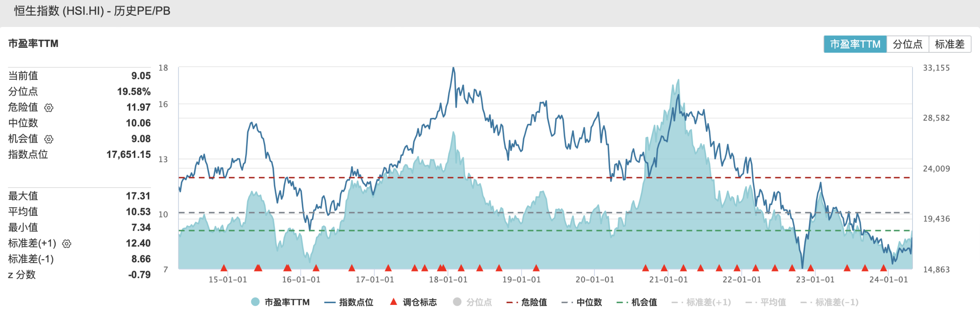Viewport: 980px width, 318px height.
Task: Toggle the 危险值 dashed line legend
Action: click(534, 302)
